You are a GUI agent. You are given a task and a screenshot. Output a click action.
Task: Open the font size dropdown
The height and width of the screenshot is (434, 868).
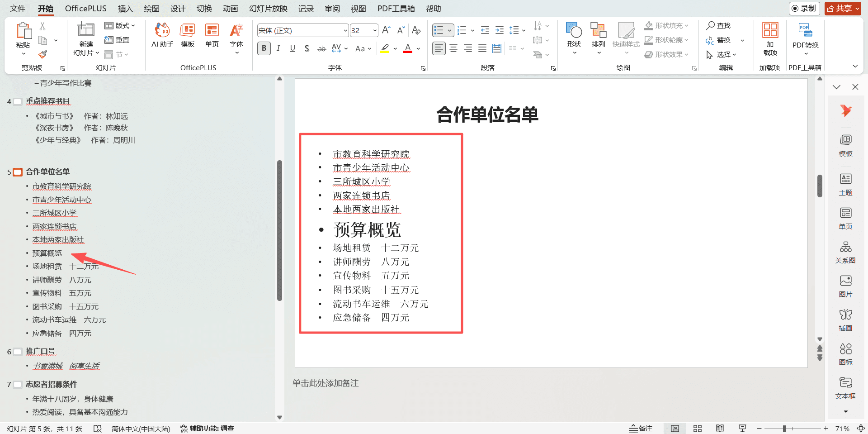click(x=375, y=30)
